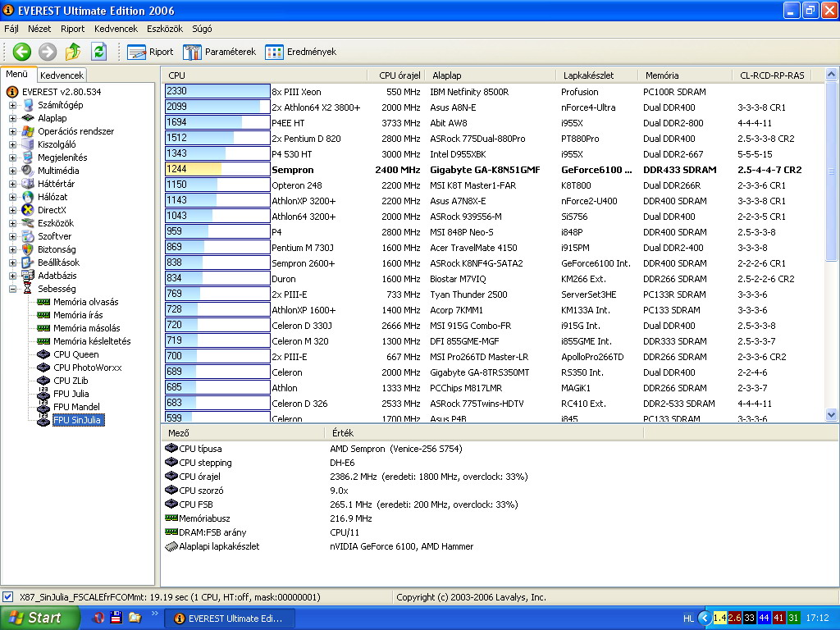840x630 pixels.
Task: Sort by the Lapkakészlet column header
Action: coord(597,75)
